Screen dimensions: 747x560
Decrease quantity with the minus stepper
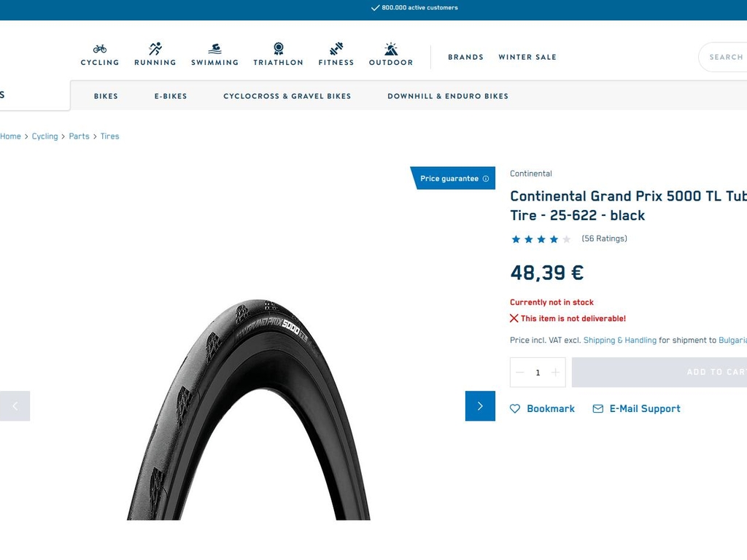click(520, 373)
